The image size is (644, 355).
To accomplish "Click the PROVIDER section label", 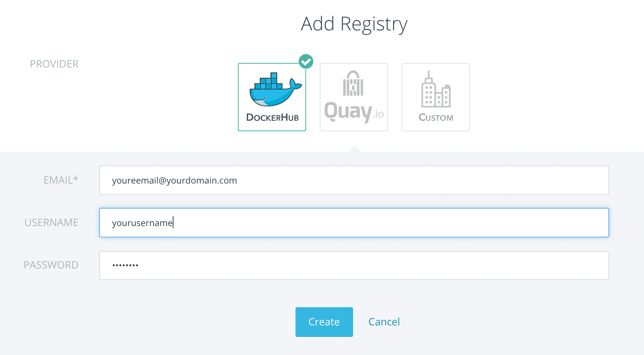I will [x=54, y=64].
